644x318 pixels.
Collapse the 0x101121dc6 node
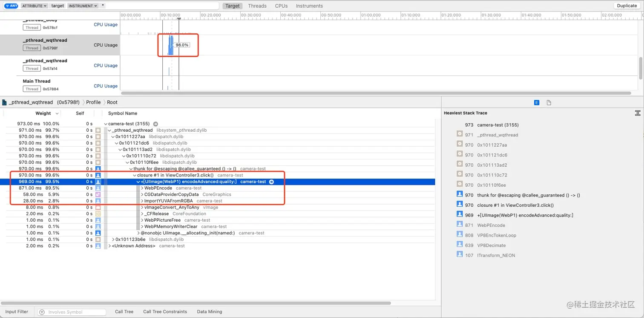coord(117,143)
